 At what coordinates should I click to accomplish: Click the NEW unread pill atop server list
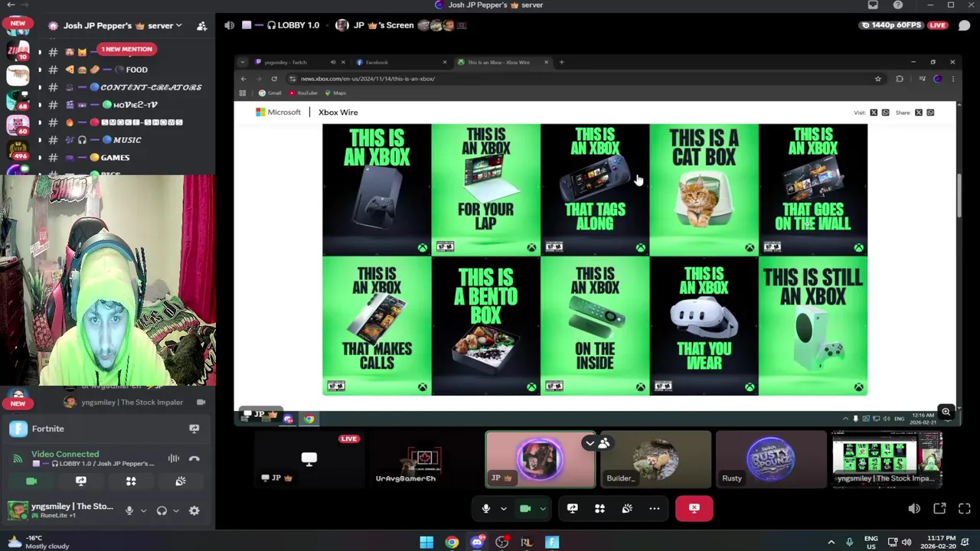pos(18,23)
